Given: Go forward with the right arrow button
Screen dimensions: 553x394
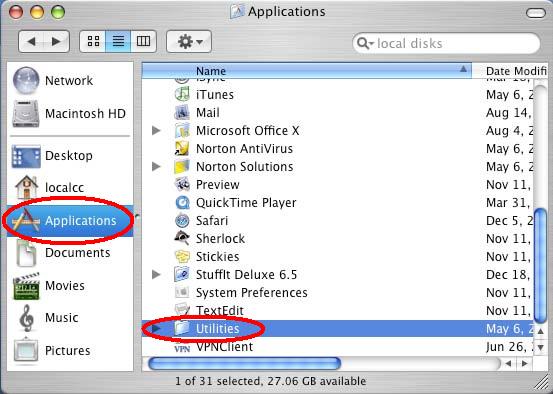Looking at the screenshot, I should 56,42.
